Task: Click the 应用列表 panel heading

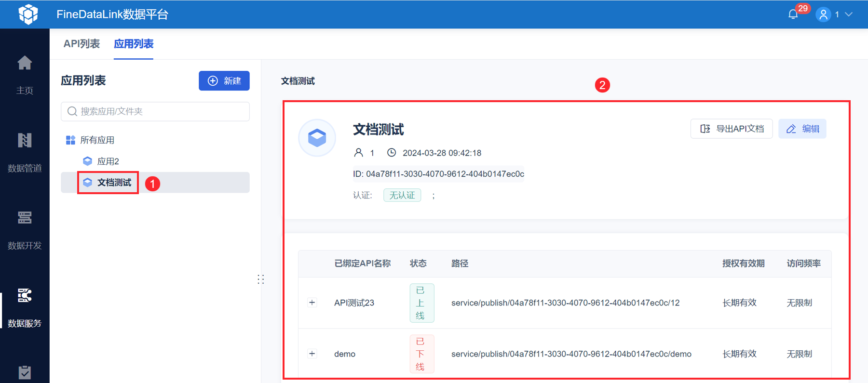Action: (x=83, y=80)
